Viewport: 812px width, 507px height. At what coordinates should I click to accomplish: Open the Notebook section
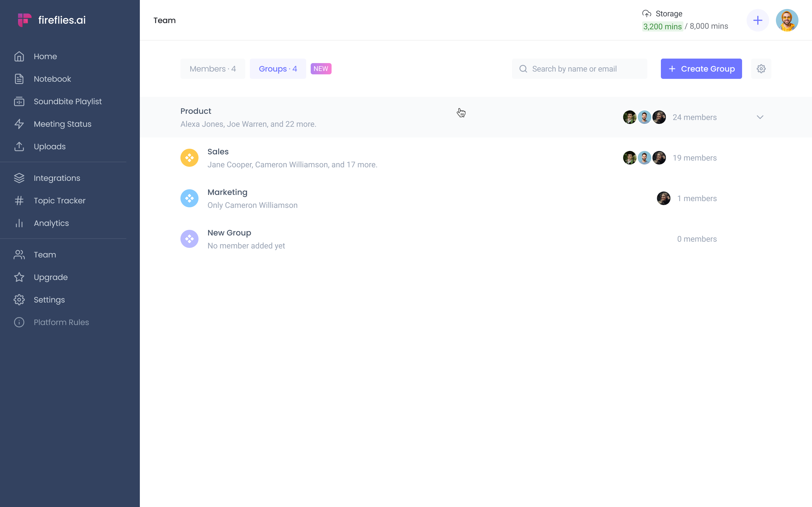[52, 78]
